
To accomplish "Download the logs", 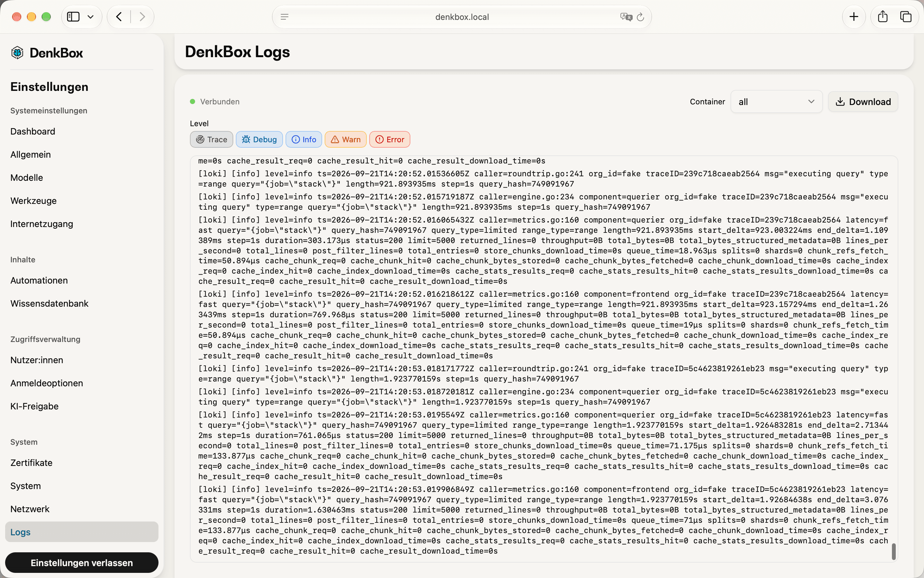I will (x=863, y=102).
